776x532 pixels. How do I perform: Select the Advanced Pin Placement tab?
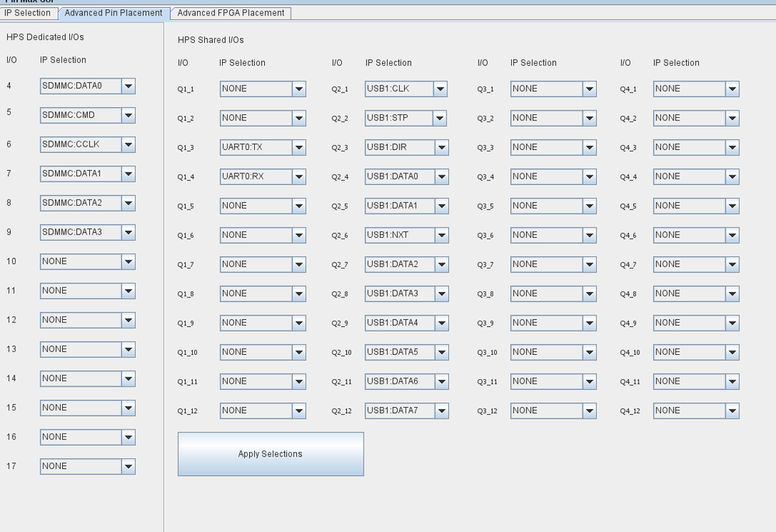click(113, 13)
